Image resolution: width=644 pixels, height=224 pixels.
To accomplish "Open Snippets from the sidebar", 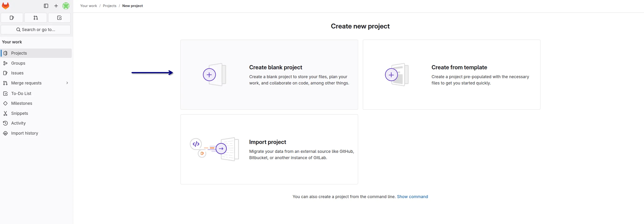I will [x=20, y=113].
